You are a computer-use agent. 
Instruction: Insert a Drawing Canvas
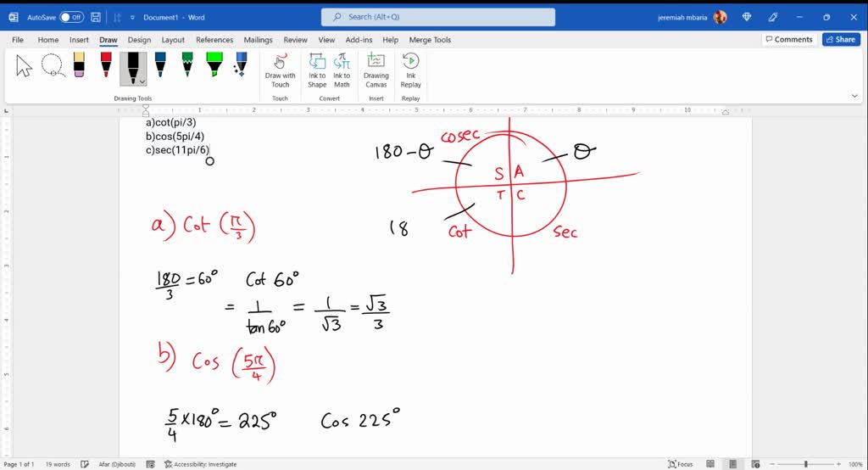click(376, 70)
